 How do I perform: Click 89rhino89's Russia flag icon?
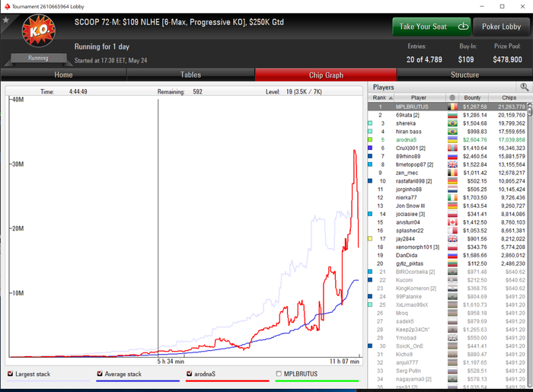[452, 156]
